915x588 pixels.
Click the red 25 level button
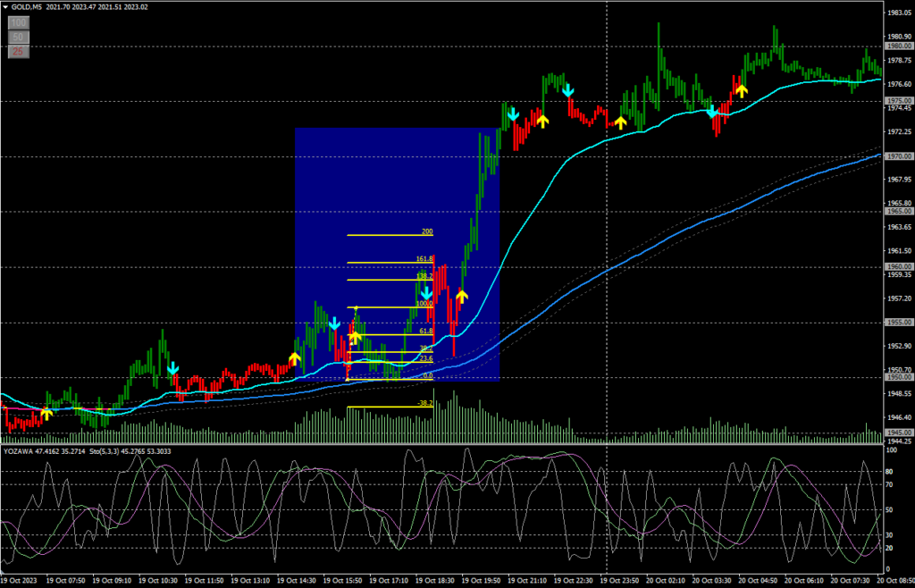pos(18,51)
